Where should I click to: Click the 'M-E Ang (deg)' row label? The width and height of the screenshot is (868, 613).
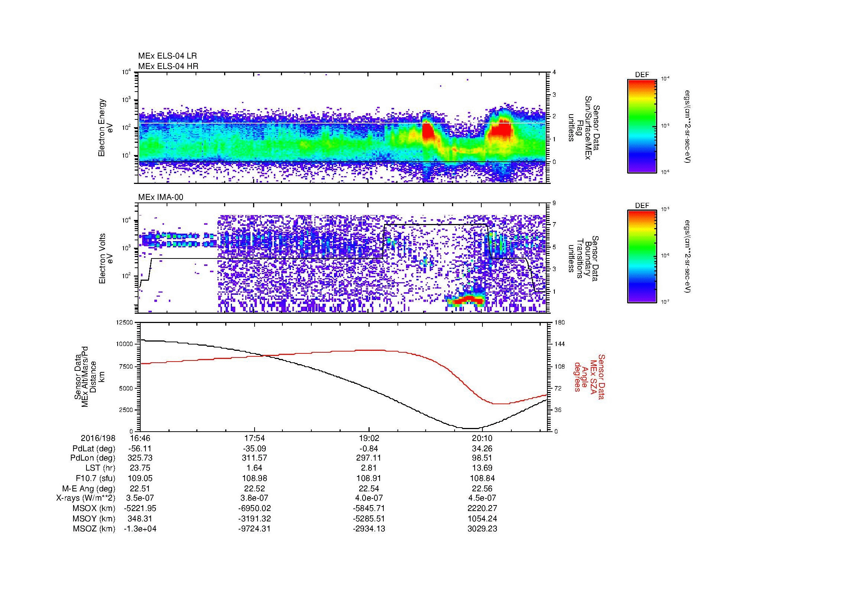coord(88,488)
